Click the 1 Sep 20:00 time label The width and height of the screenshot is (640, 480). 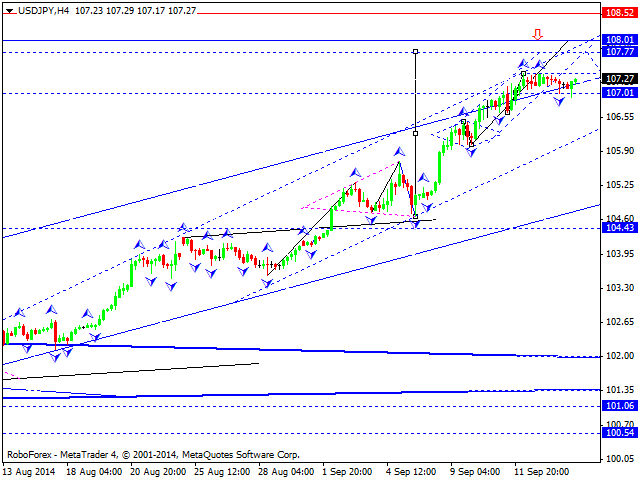pyautogui.click(x=350, y=471)
